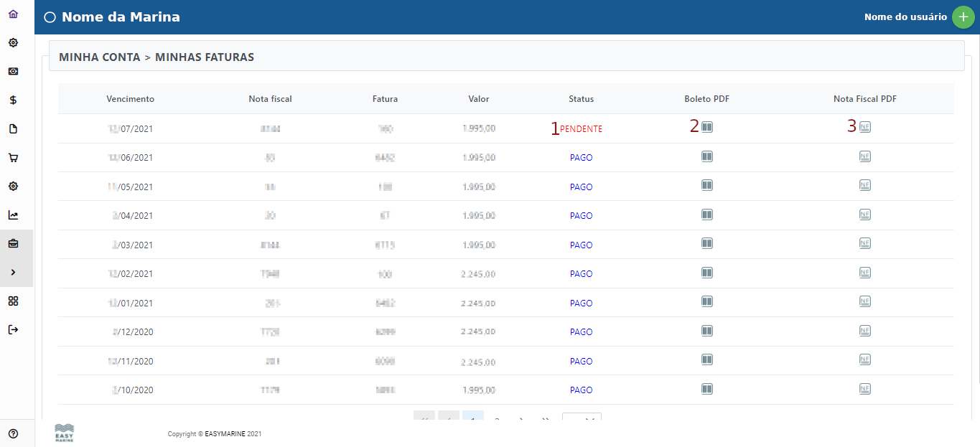The width and height of the screenshot is (980, 447).
Task: Open the line chart reports icon
Action: click(13, 215)
